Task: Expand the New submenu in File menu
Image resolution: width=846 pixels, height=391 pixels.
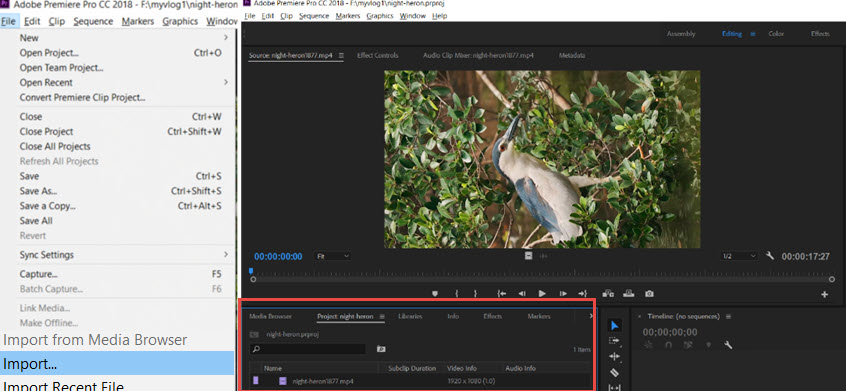Action: point(226,38)
